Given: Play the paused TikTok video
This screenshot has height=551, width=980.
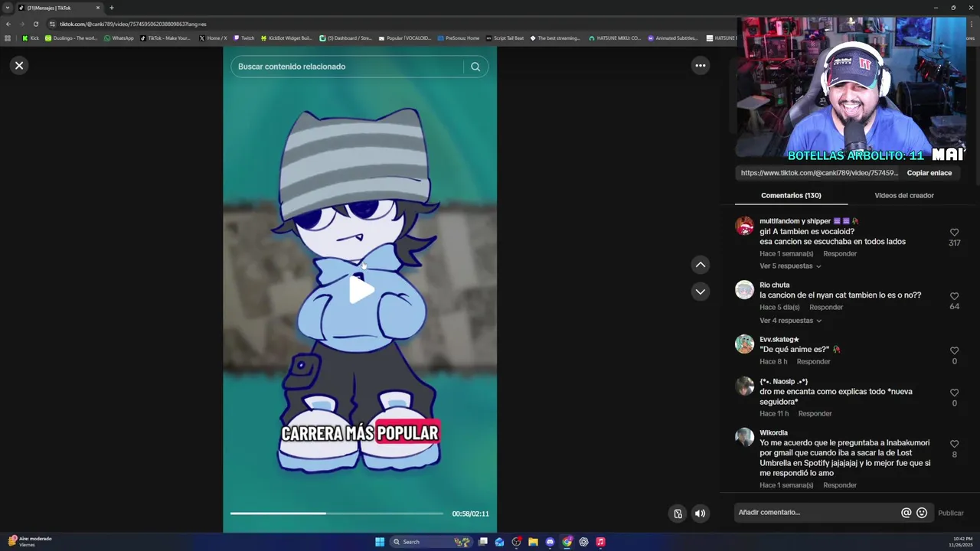Looking at the screenshot, I should (361, 290).
